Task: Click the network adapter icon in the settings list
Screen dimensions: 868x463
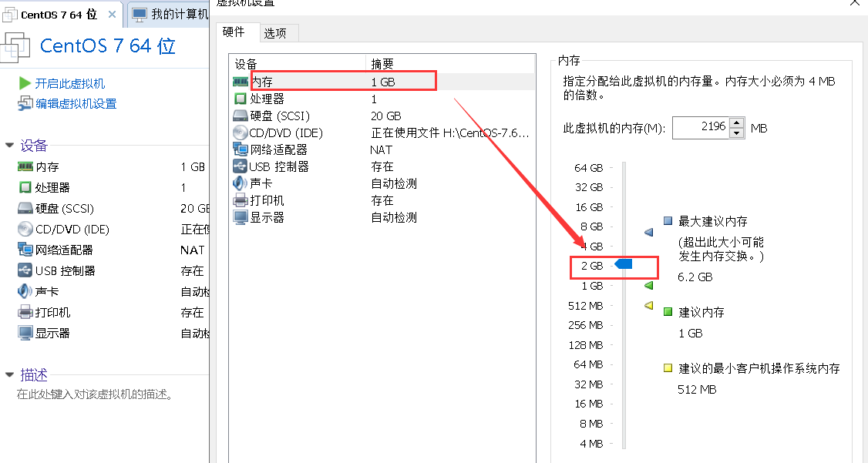Action: 241,149
